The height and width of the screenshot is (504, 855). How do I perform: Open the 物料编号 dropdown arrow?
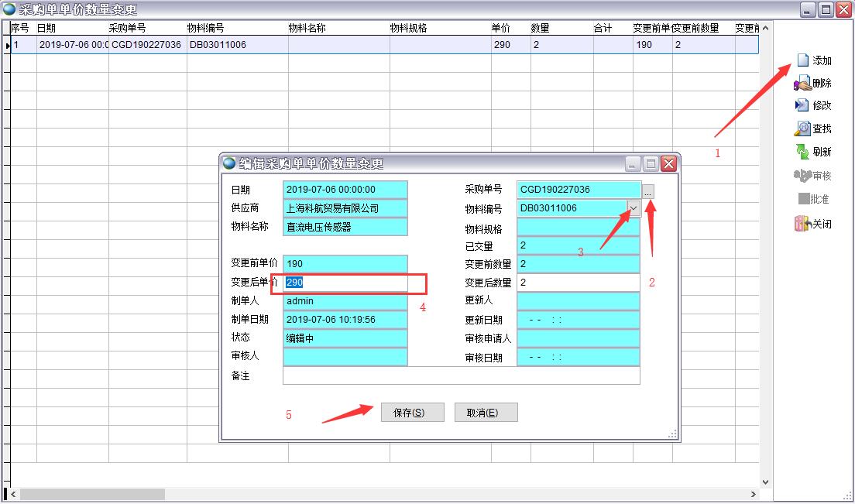(633, 207)
